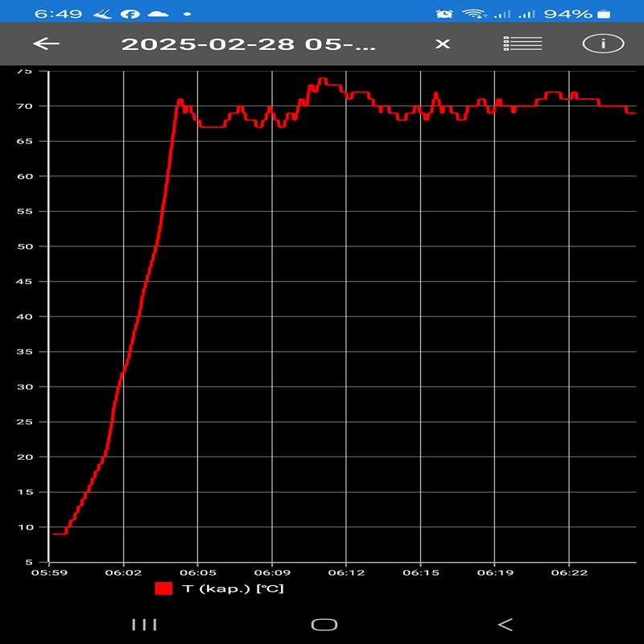Tap the curve's highest peak near 06:11
The height and width of the screenshot is (644, 644).
pos(322,79)
